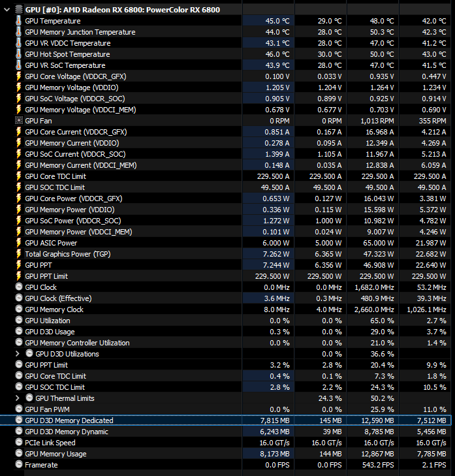
Task: Select the GPU Memory Usage row label
Action: pyautogui.click(x=55, y=454)
